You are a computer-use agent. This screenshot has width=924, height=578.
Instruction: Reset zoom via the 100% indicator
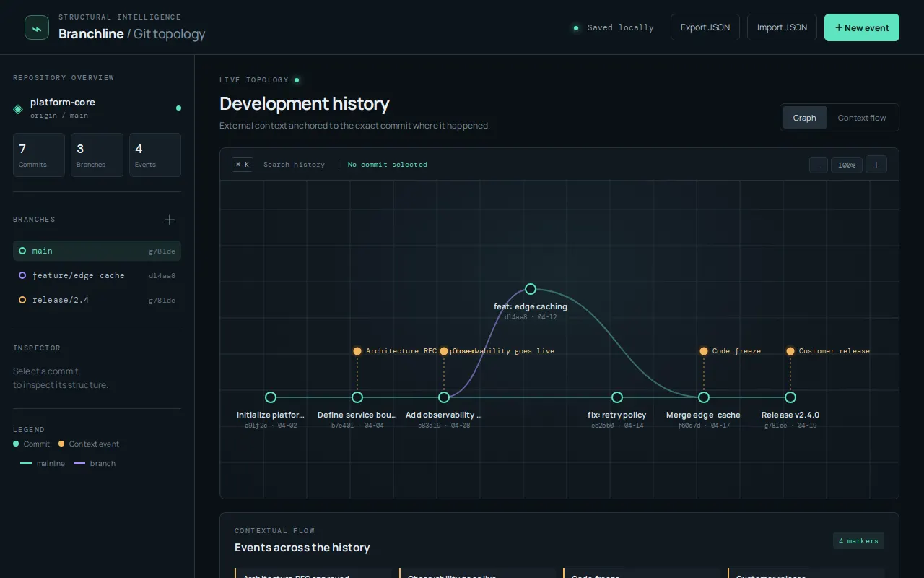click(847, 165)
